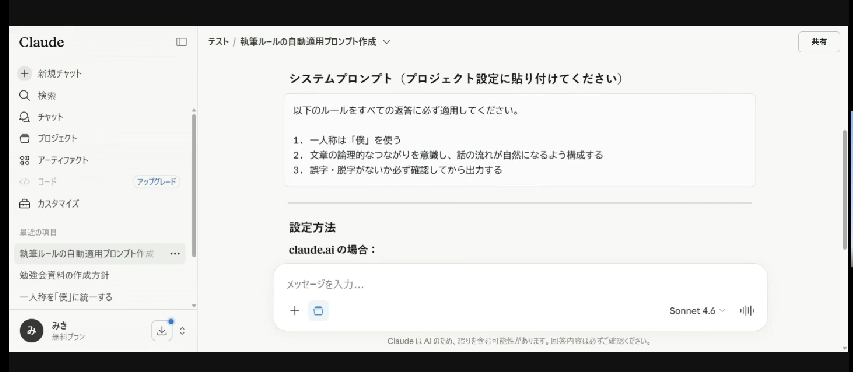Start voice mode with the waveform icon
The image size is (853, 372).
tap(747, 311)
